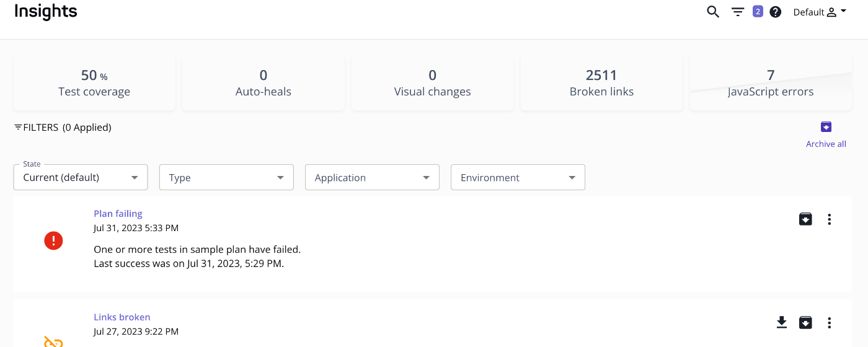Viewport: 868px width, 347px height.
Task: Expand the State dropdown
Action: [x=81, y=177]
